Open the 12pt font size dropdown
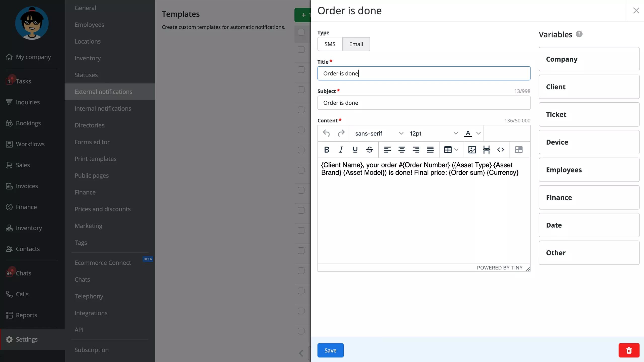Viewport: 644px width, 362px height. click(x=433, y=133)
